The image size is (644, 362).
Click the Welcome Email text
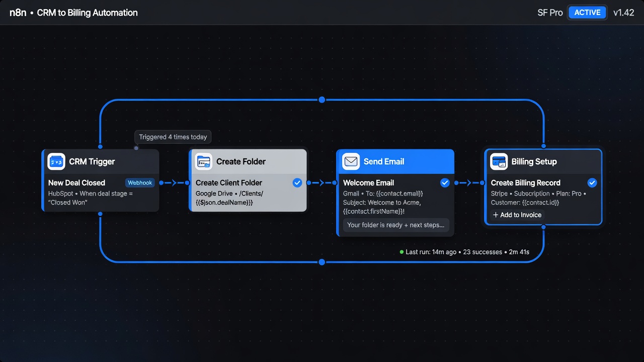[x=368, y=183]
